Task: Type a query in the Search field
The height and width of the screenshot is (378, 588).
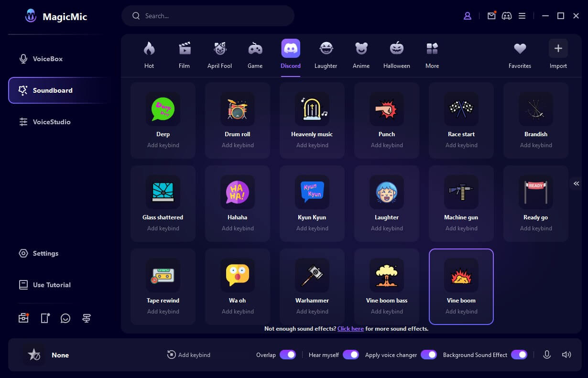Action: pyautogui.click(x=208, y=16)
